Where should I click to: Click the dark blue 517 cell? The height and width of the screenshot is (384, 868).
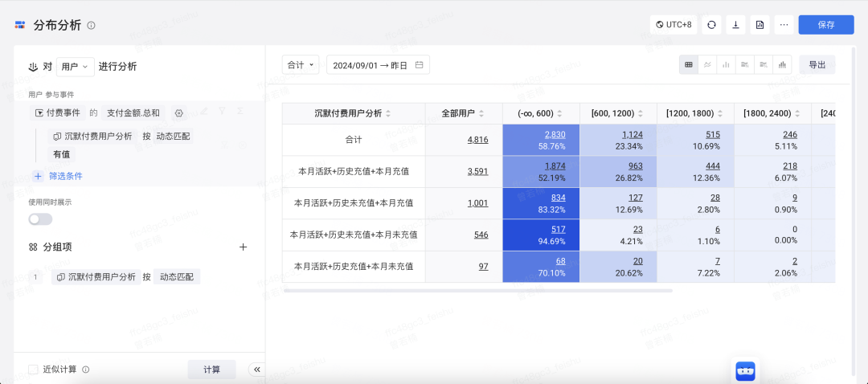click(x=541, y=235)
